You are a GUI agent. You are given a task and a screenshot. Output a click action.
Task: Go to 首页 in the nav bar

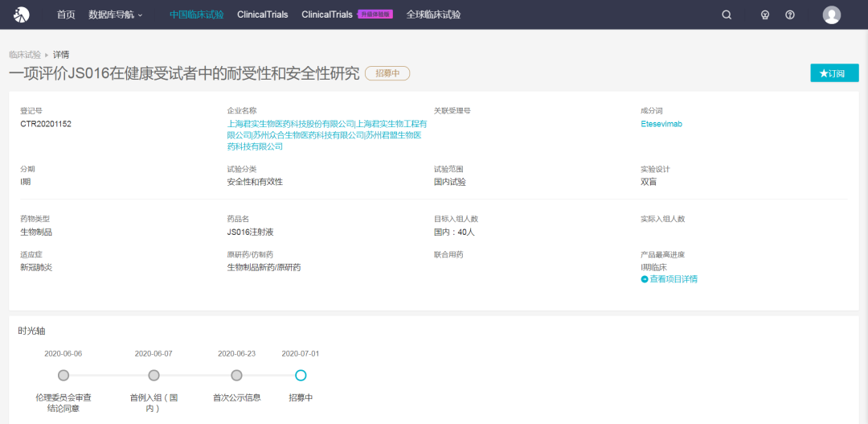point(66,15)
